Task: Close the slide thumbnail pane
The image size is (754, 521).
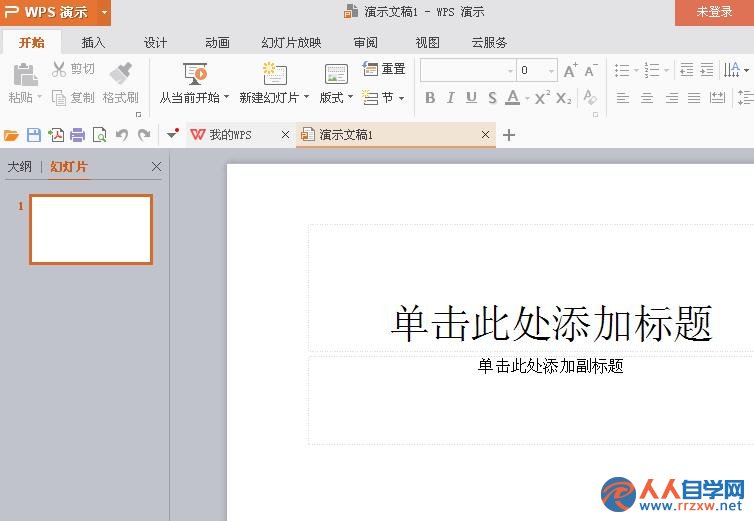Action: 156,167
